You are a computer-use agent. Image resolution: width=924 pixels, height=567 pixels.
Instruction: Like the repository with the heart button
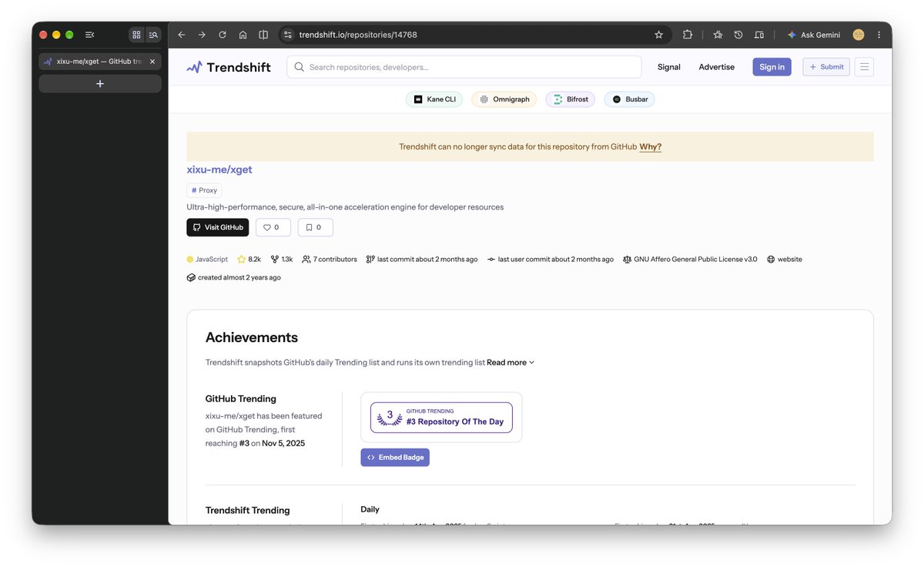click(273, 227)
